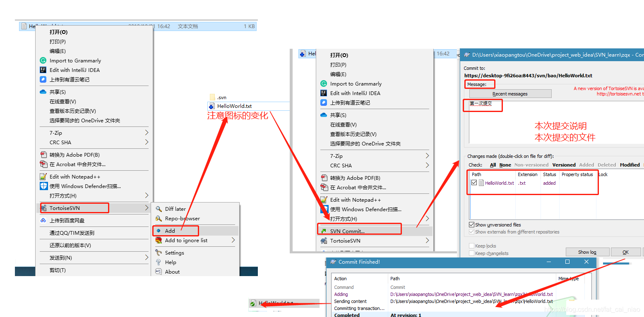Image resolution: width=644 pixels, height=317 pixels.
Task: Click the 'added' status cell
Action: tap(549, 183)
